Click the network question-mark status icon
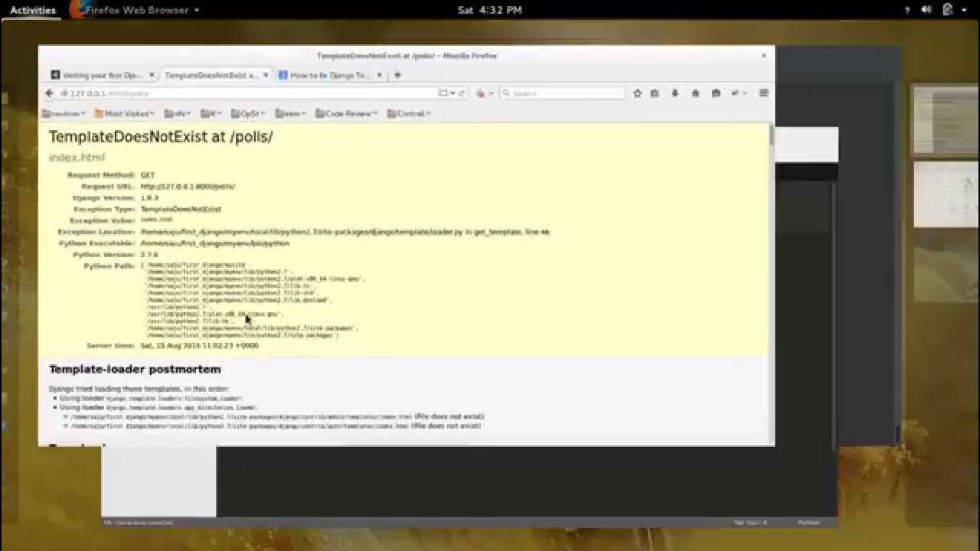This screenshot has width=980, height=551. (x=907, y=10)
